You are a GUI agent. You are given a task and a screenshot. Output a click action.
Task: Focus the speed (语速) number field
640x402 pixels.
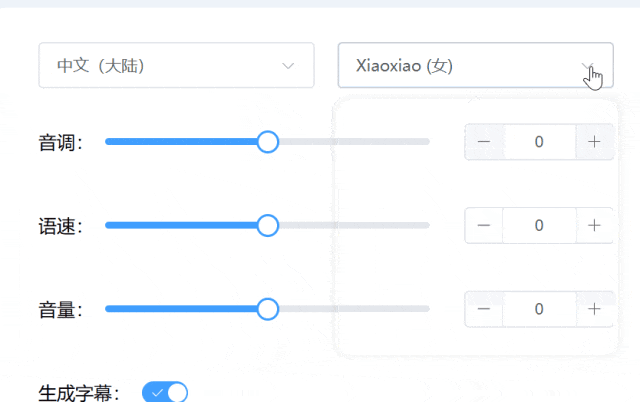click(539, 225)
